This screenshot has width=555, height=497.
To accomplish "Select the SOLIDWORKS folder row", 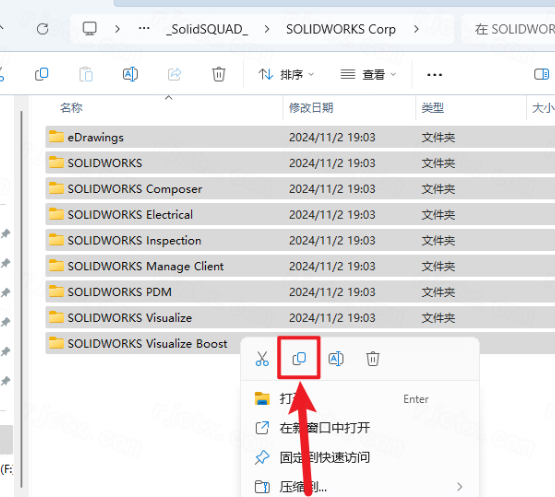I will [300, 163].
